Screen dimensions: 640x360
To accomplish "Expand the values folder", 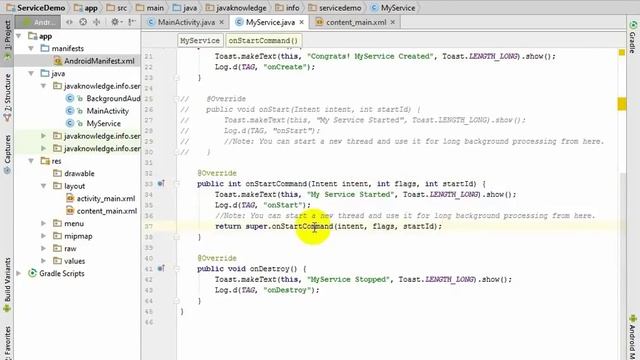I will 43,261.
